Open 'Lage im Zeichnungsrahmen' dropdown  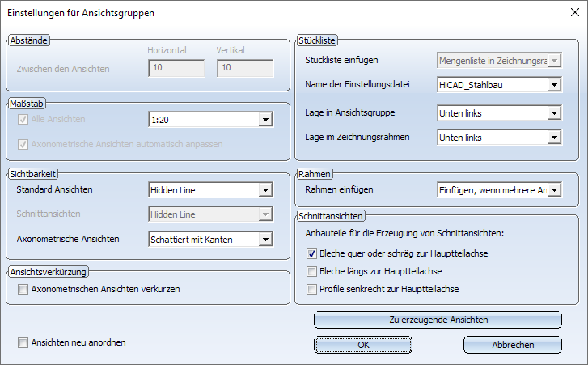point(553,138)
